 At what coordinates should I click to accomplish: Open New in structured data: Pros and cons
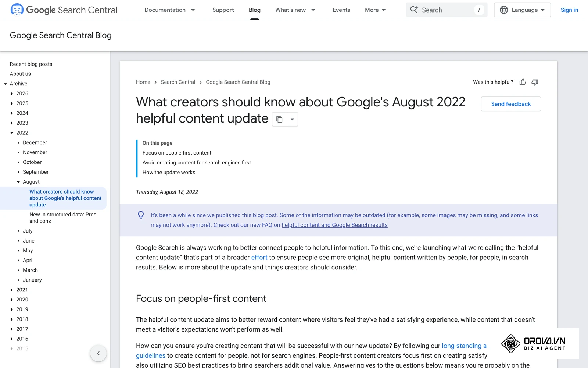pos(63,218)
